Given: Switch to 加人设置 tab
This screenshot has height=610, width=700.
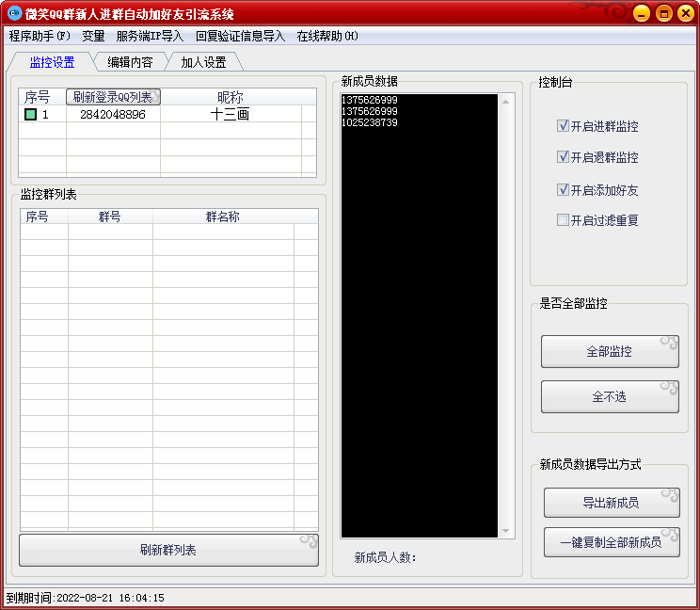Looking at the screenshot, I should tap(203, 62).
